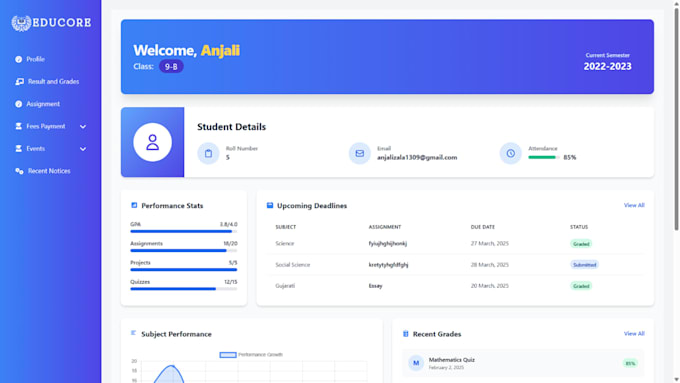Click the Roll Number clipboard icon
680x383 pixels.
tap(208, 154)
